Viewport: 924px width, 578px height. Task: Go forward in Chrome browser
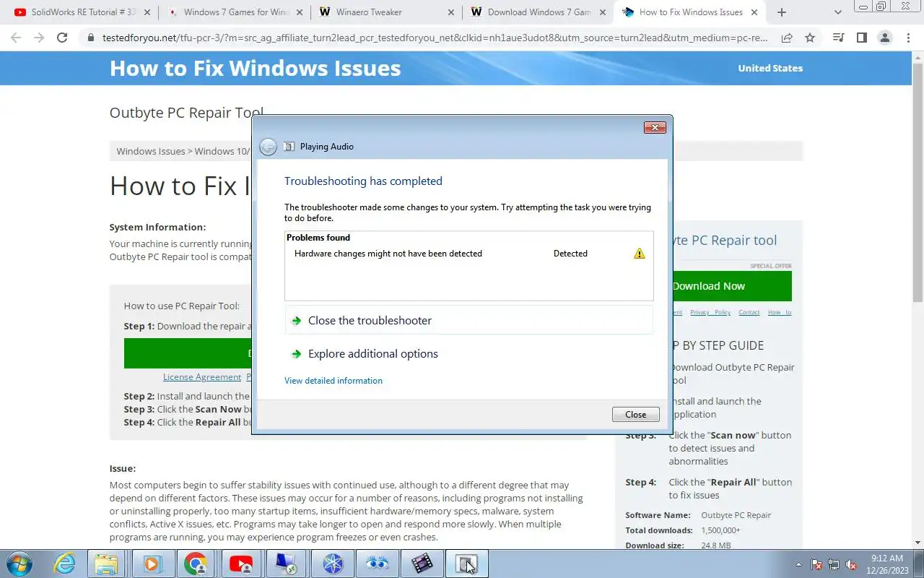(x=39, y=38)
